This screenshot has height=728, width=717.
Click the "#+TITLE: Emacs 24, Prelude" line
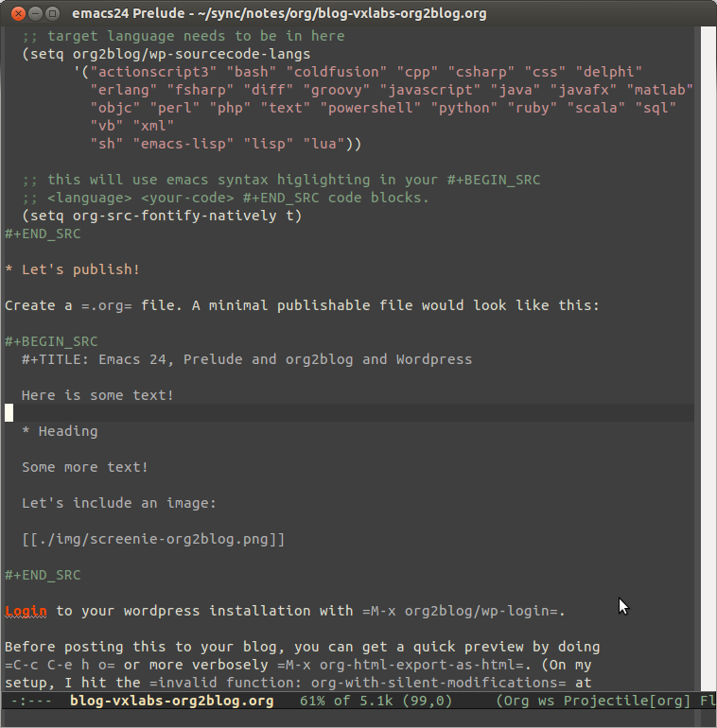pos(247,359)
